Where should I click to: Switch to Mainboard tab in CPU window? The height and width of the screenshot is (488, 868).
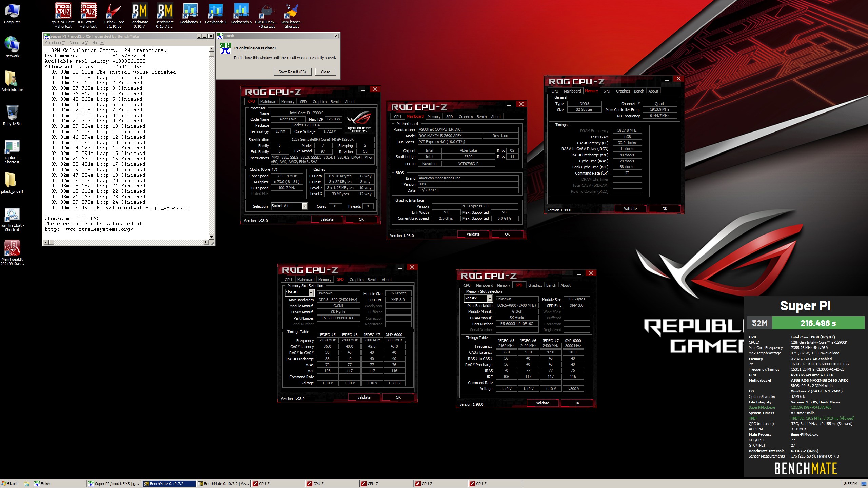click(x=269, y=102)
